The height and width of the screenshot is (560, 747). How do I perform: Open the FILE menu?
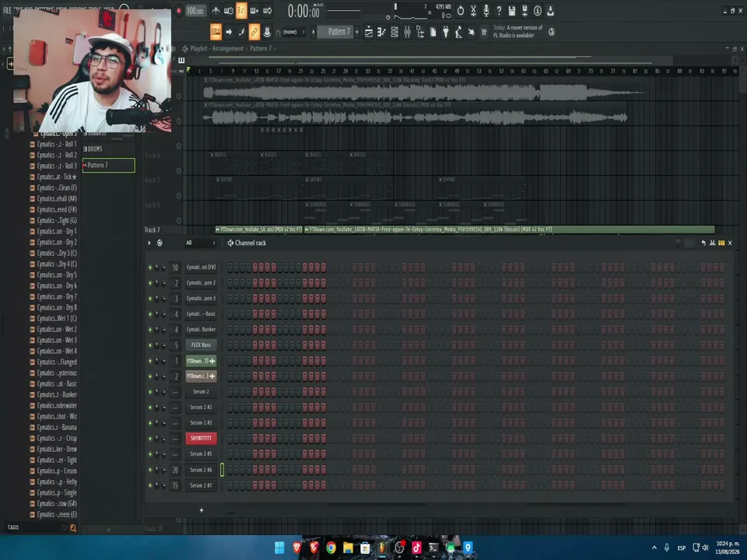click(7, 10)
